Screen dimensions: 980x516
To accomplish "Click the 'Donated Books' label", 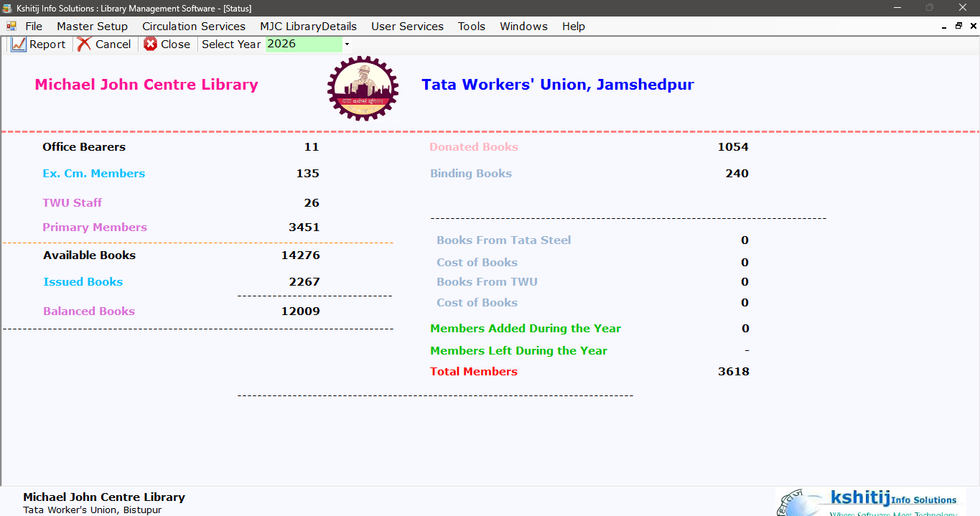I will pos(474,147).
